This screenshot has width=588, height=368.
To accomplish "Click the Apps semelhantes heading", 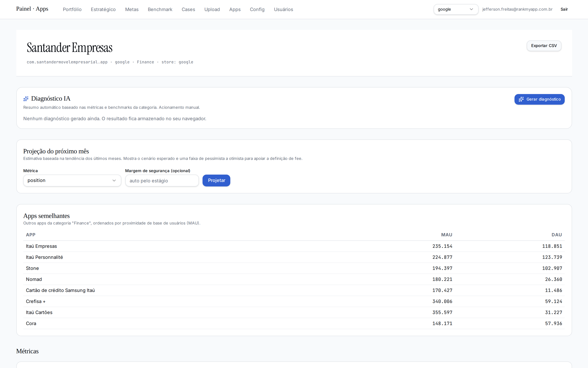I will click(x=46, y=216).
